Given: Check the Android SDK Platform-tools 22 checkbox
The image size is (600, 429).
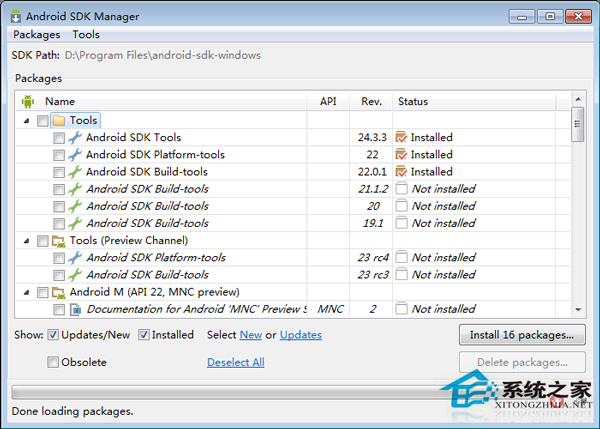Looking at the screenshot, I should pos(59,155).
